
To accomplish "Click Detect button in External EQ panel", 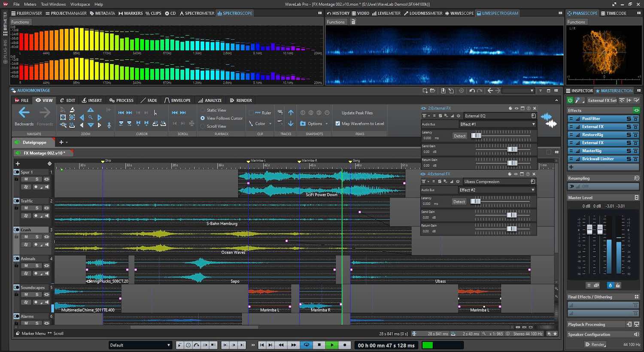I will [459, 136].
